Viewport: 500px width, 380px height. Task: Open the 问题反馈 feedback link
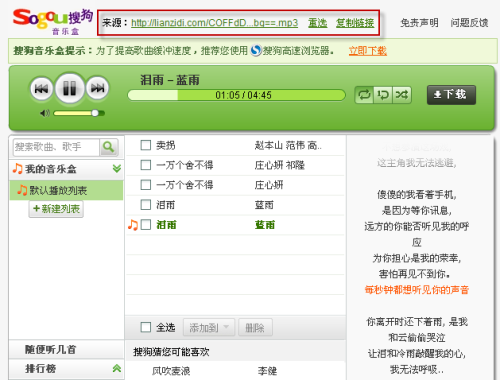469,23
